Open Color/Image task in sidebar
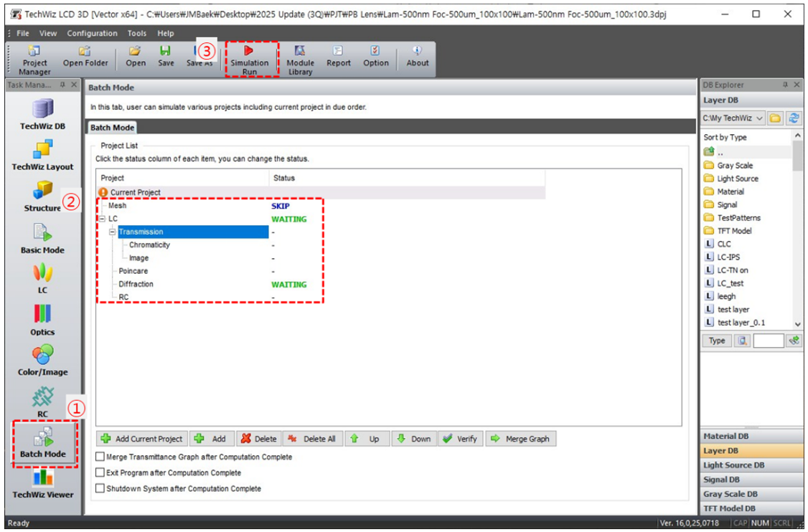 tap(42, 360)
